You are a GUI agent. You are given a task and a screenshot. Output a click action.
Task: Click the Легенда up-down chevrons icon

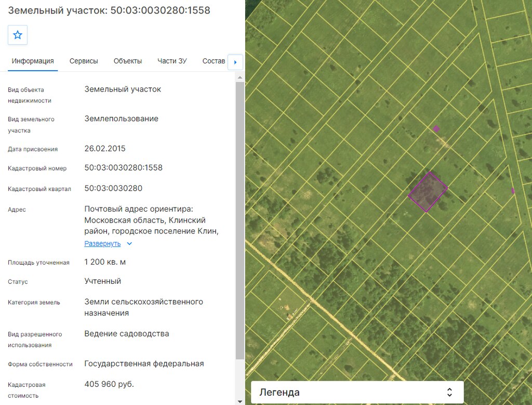click(x=449, y=392)
